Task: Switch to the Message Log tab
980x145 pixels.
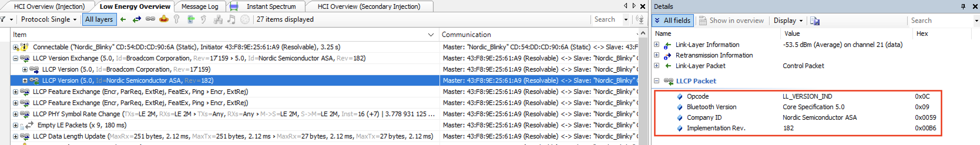Action: point(200,6)
